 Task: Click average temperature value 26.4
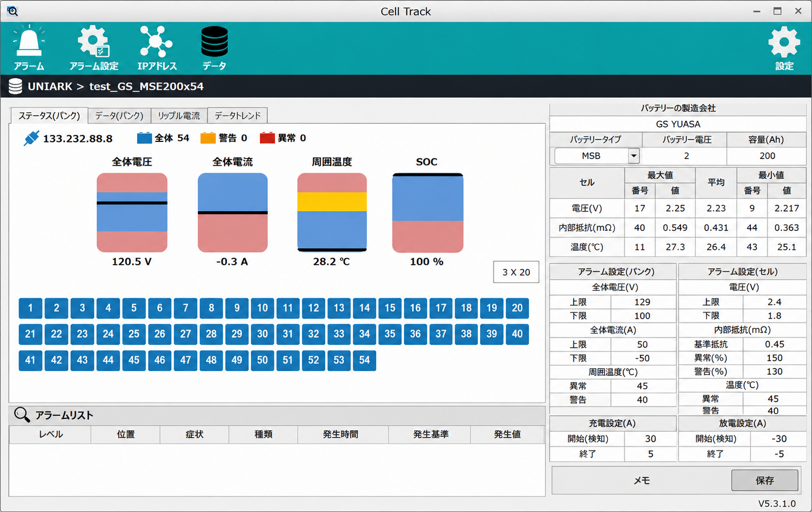[716, 247]
